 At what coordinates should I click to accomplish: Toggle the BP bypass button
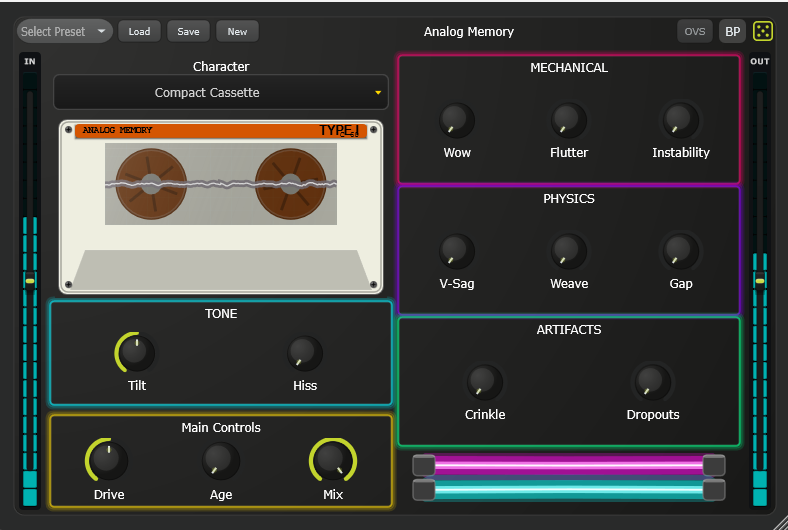click(x=733, y=31)
